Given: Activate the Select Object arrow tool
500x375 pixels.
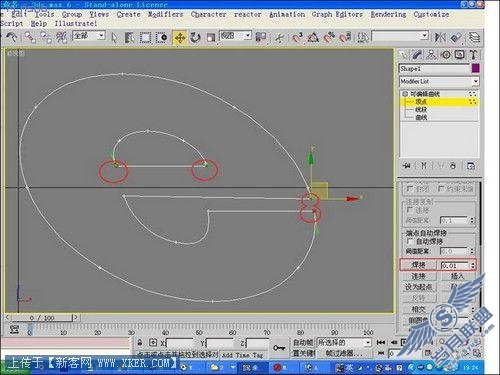Looking at the screenshot, I should (x=114, y=37).
